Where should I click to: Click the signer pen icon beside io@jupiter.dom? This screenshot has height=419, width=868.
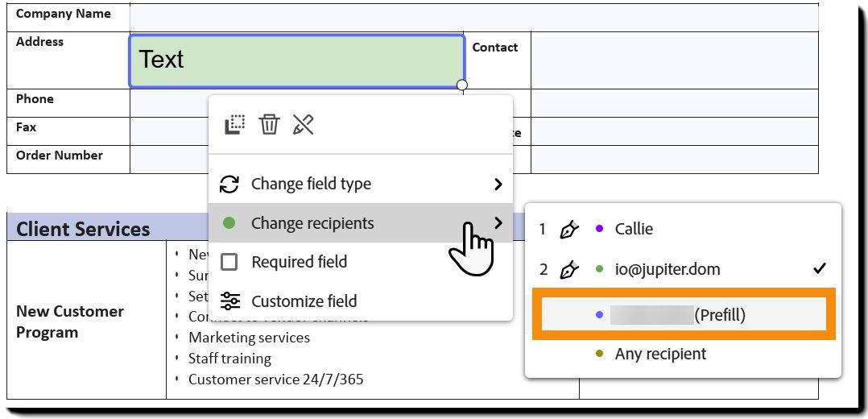[x=569, y=269]
